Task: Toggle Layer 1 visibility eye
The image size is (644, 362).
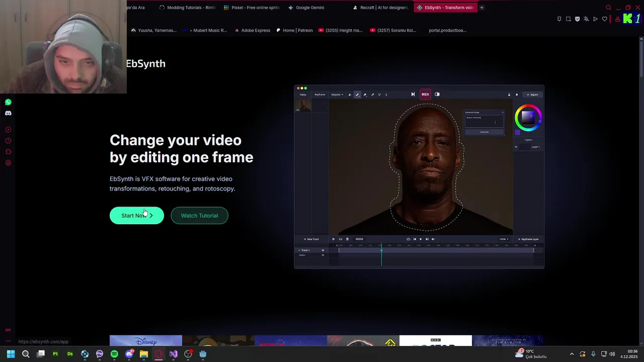Action: coord(516,147)
